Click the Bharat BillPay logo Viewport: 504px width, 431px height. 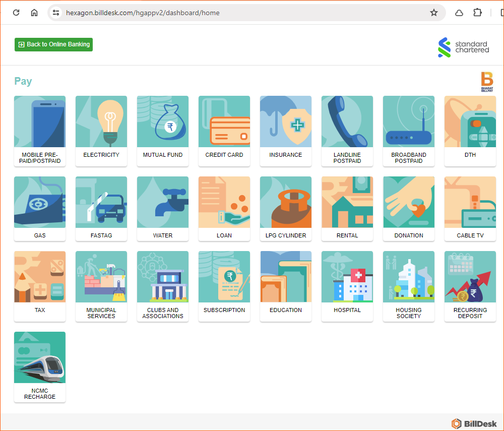pyautogui.click(x=487, y=82)
